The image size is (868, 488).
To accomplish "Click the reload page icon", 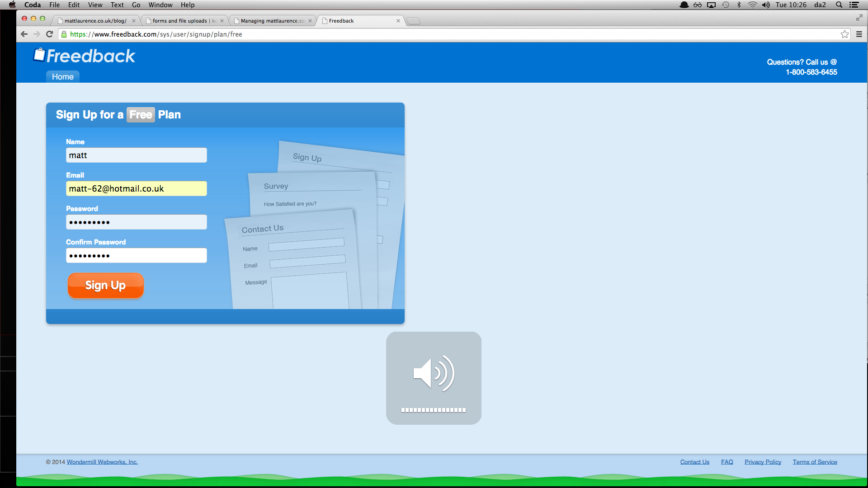I will (50, 34).
